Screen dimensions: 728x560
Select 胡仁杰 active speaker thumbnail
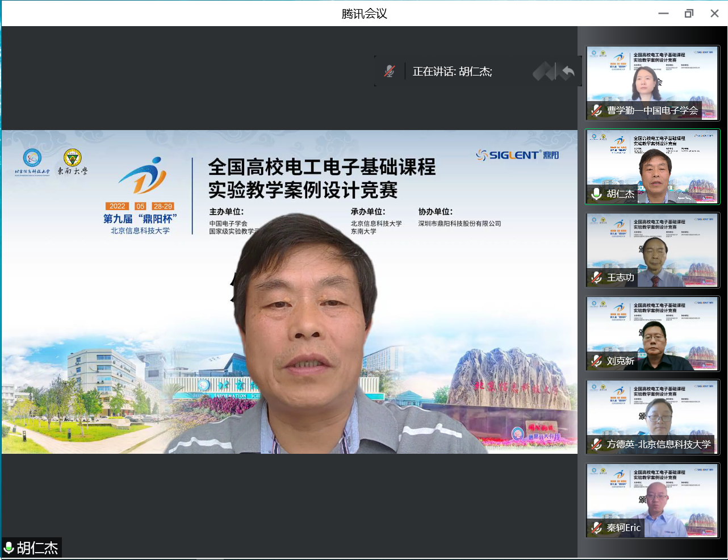[x=652, y=167]
